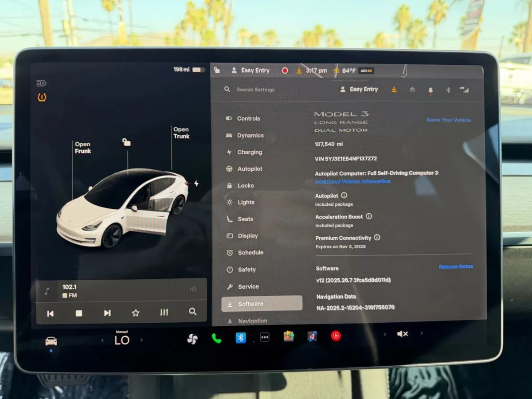
Task: Favorite the 102.1 FM station
Action: pos(136,313)
